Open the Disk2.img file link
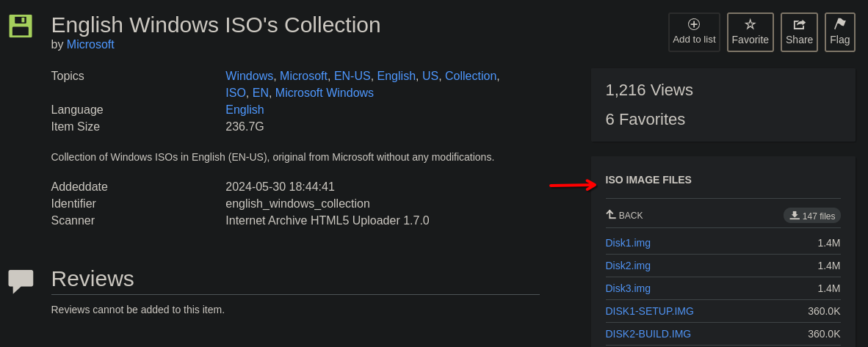This screenshot has height=347, width=868. coord(628,266)
